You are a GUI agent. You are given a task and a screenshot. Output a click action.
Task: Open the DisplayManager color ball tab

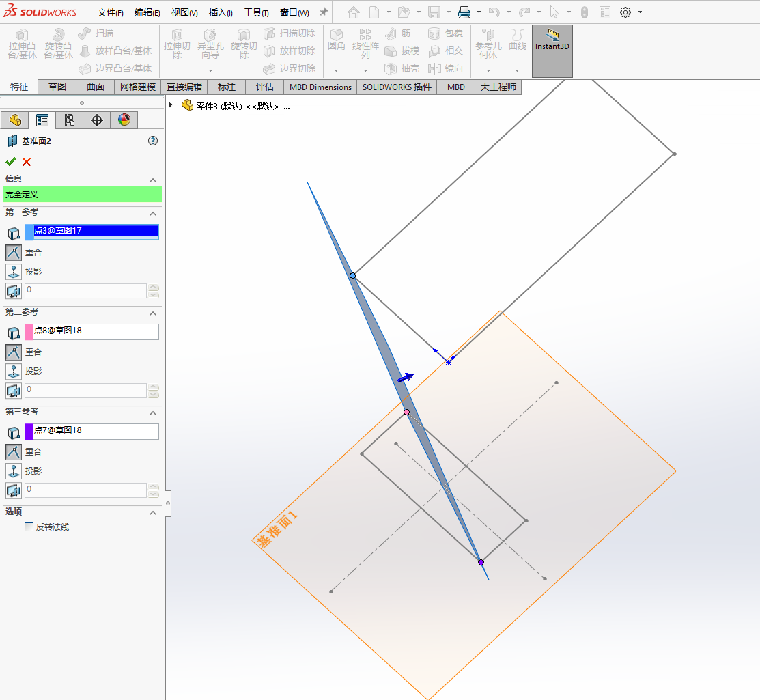(124, 120)
